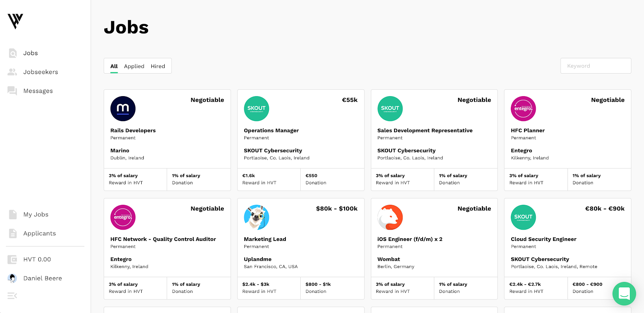Image resolution: width=644 pixels, height=313 pixels.
Task: Click the llama logo on Marketing Lead
Action: (x=256, y=217)
